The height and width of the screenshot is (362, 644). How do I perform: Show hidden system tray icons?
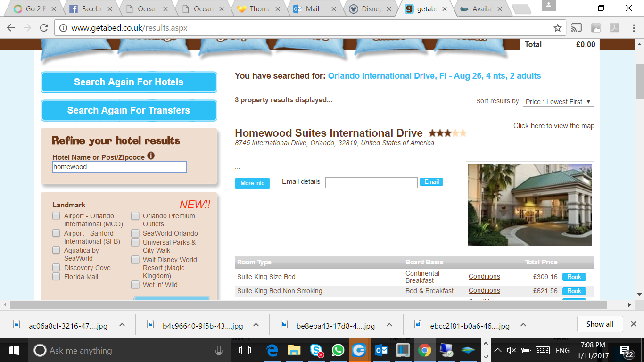498,350
